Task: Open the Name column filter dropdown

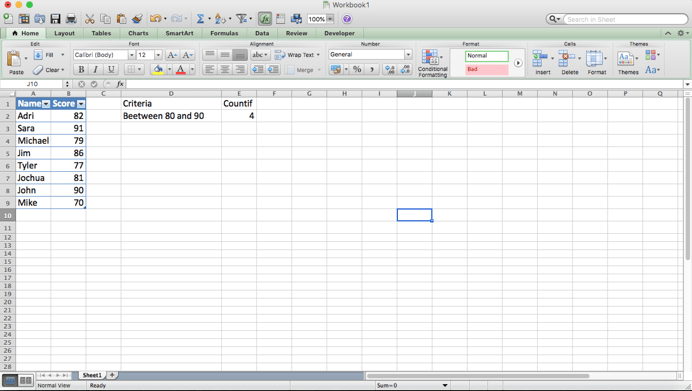Action: (x=46, y=104)
